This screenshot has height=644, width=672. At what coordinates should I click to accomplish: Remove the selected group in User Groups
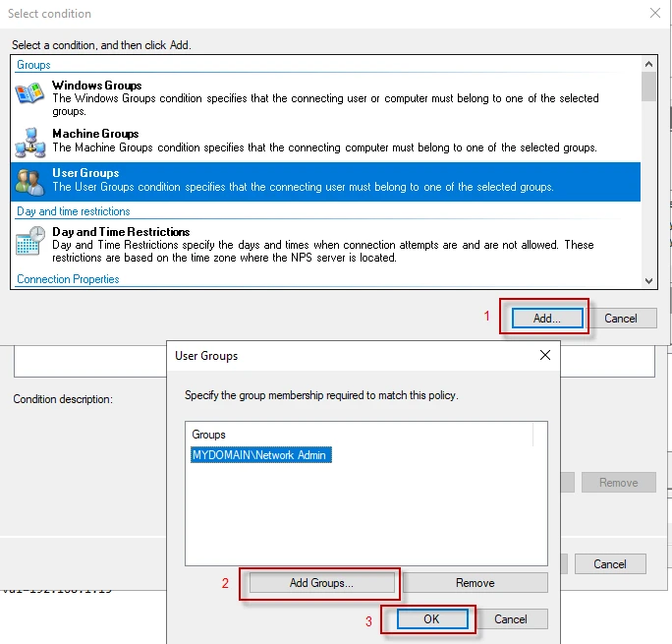pyautogui.click(x=475, y=583)
